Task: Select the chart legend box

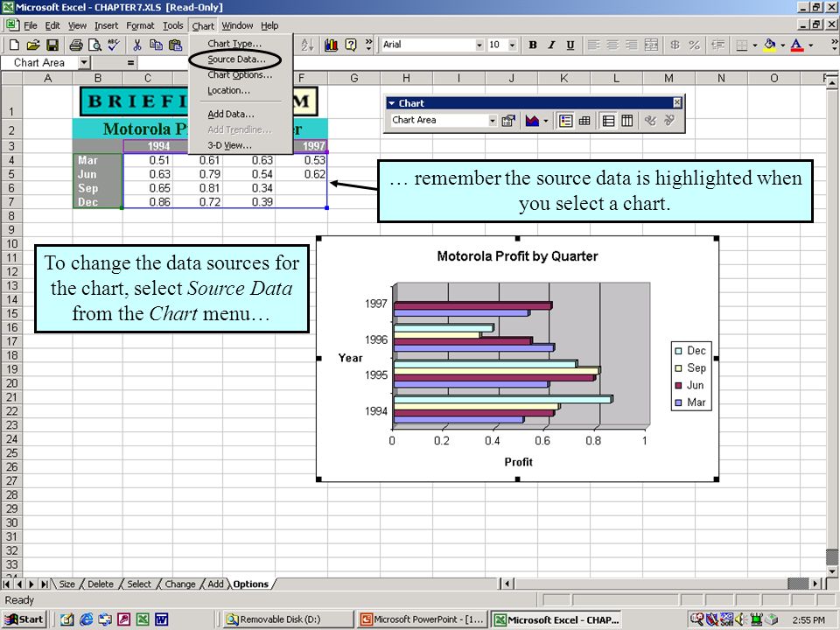Action: coord(691,376)
